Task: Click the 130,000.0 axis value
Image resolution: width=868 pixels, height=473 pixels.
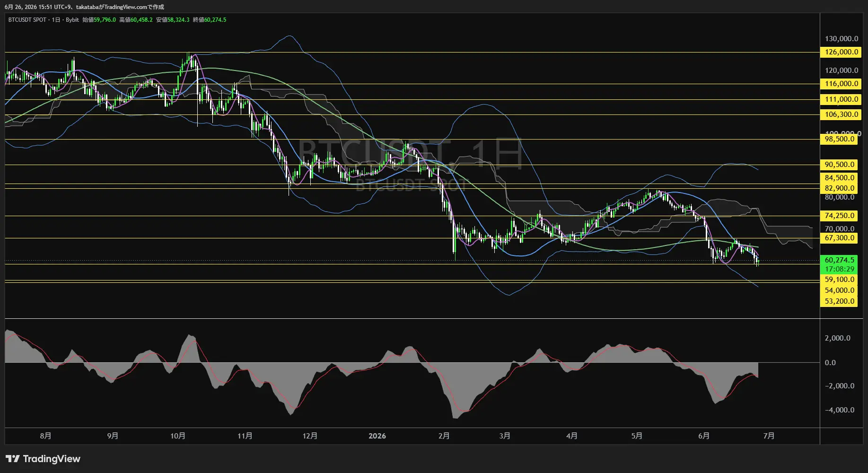Action: [x=842, y=39]
